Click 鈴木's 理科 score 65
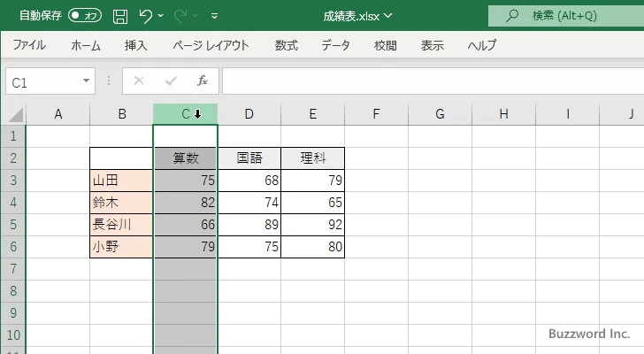Viewport: 644px width, 354px height. 312,203
